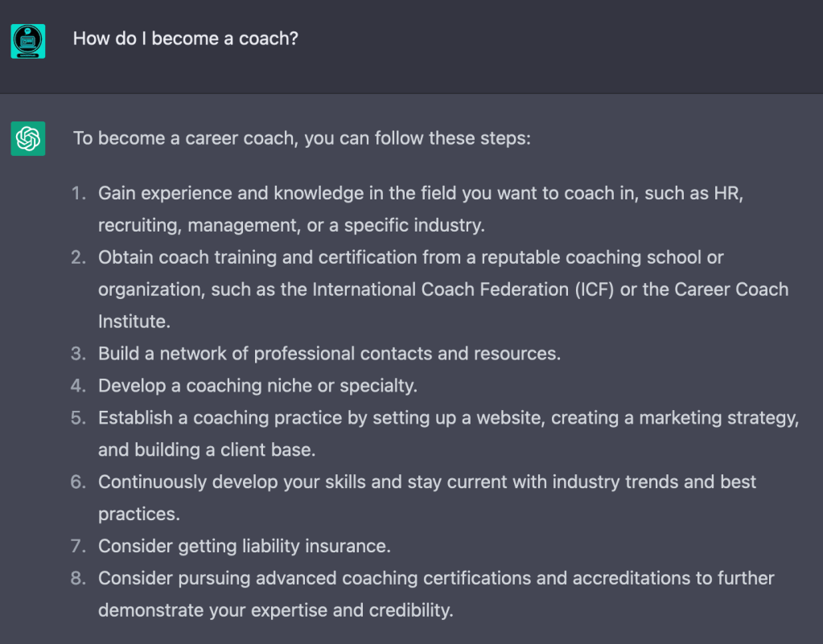Click the list number "1." marker
This screenshot has height=644, width=823.
pyautogui.click(x=78, y=193)
